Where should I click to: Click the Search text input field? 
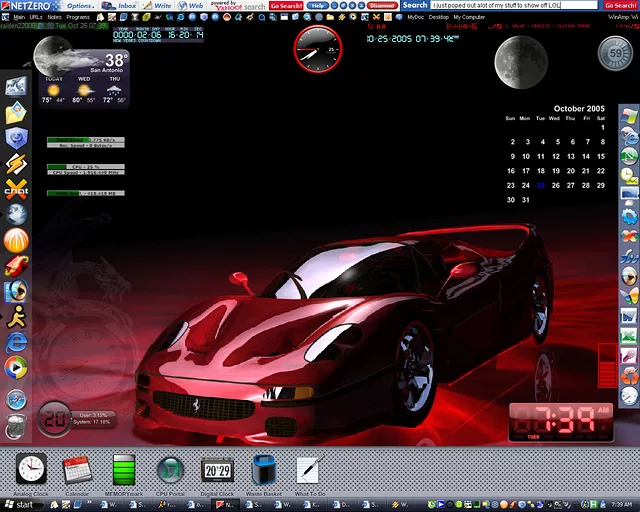(x=515, y=5)
